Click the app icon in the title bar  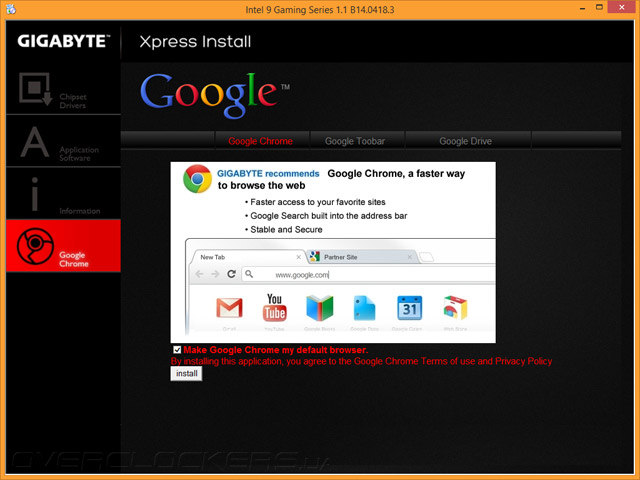point(11,9)
